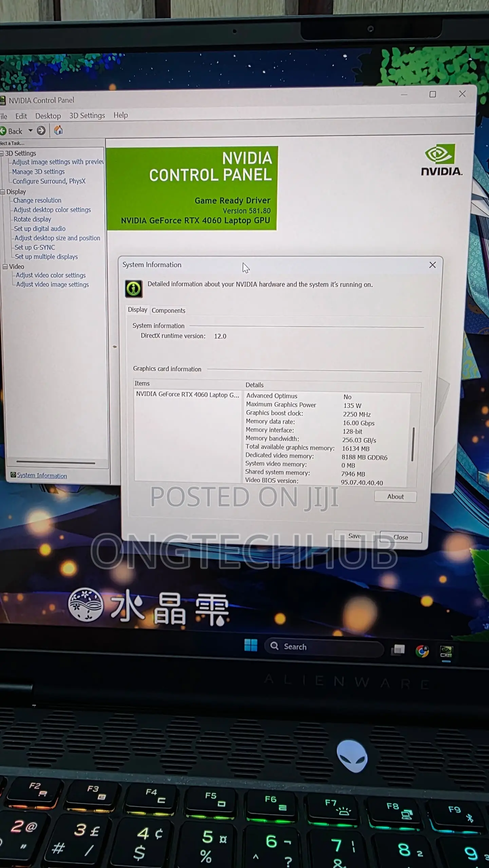This screenshot has height=868, width=489.
Task: Click the green info icon in dialog
Action: (x=134, y=289)
